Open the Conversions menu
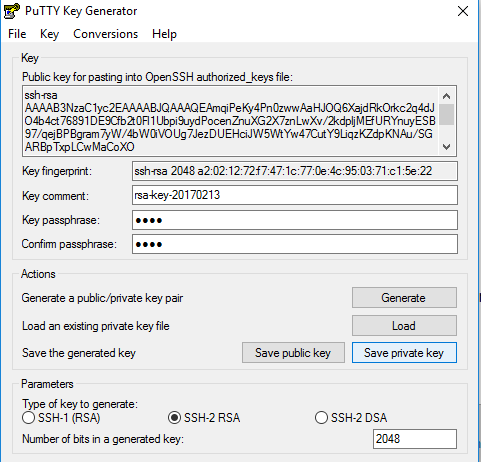Viewport: 481px width, 462px height. point(105,34)
